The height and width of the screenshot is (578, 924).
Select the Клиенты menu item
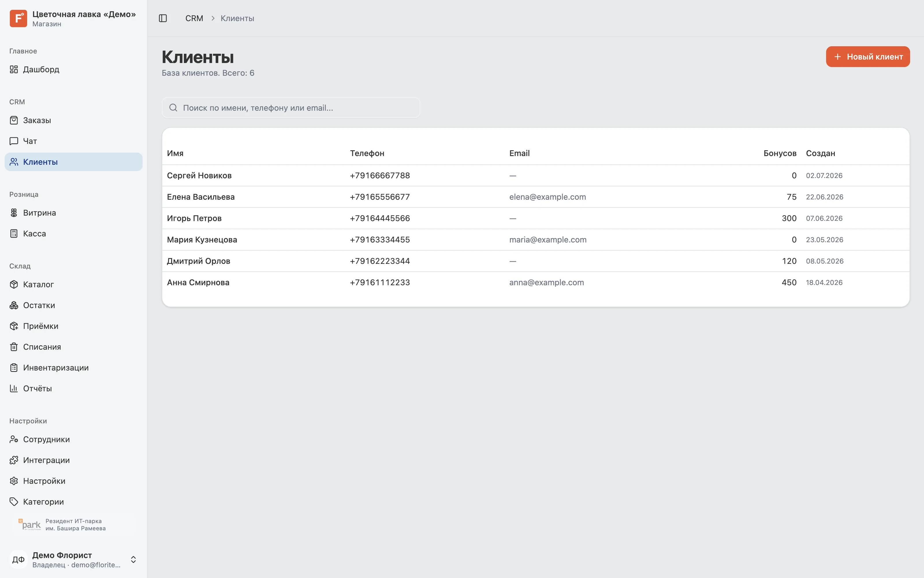pyautogui.click(x=73, y=162)
